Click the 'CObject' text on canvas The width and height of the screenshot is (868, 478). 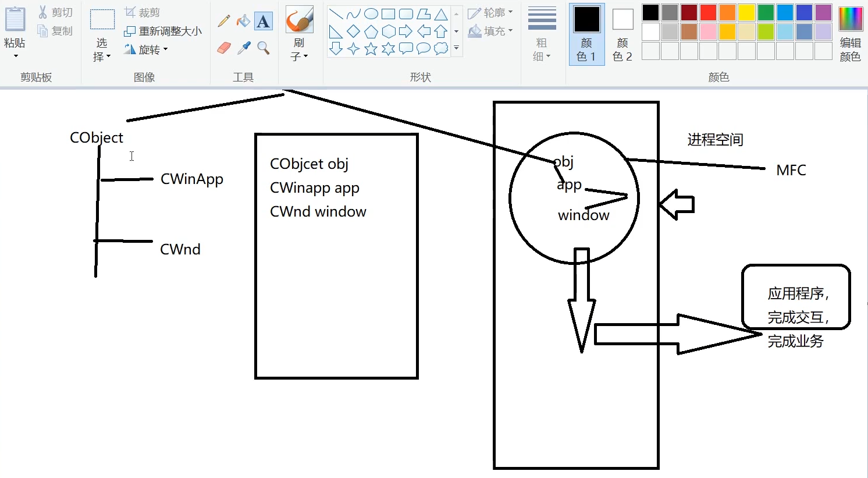click(97, 138)
